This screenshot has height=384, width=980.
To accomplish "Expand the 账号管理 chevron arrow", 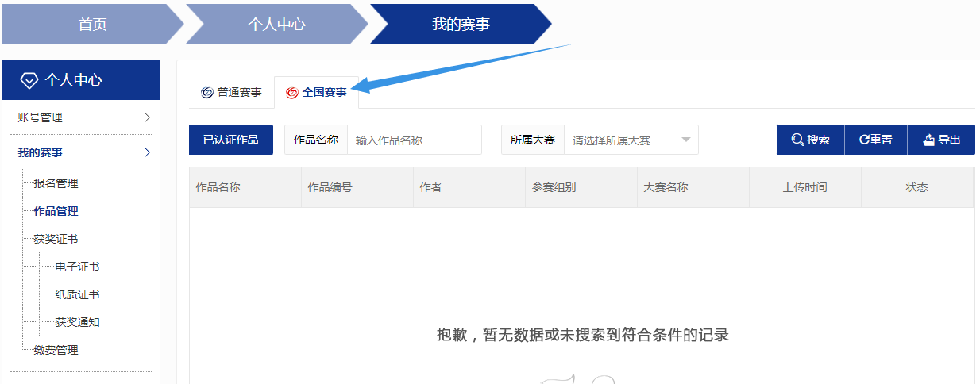I will point(147,117).
